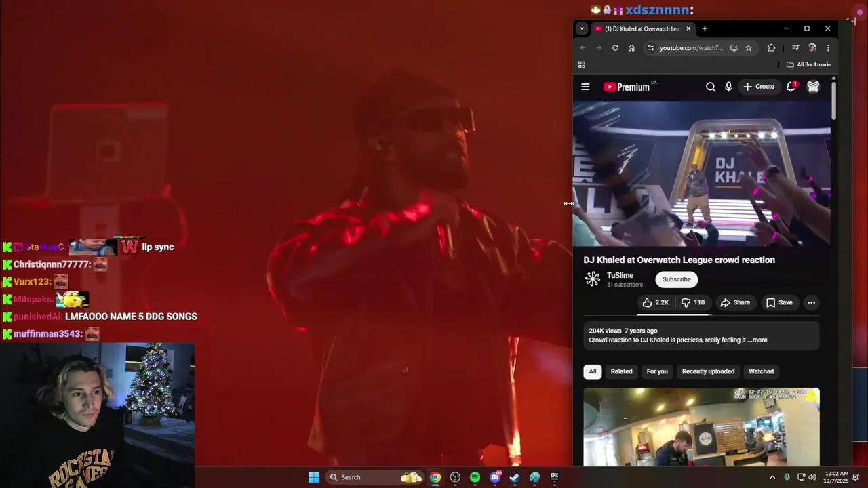
Task: Subscribe to the TuSlime channel
Action: click(x=676, y=279)
